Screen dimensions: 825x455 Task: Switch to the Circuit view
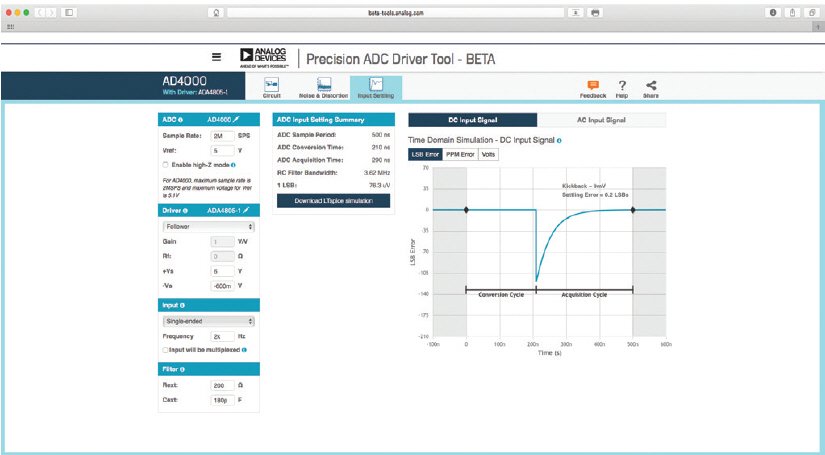click(x=271, y=88)
